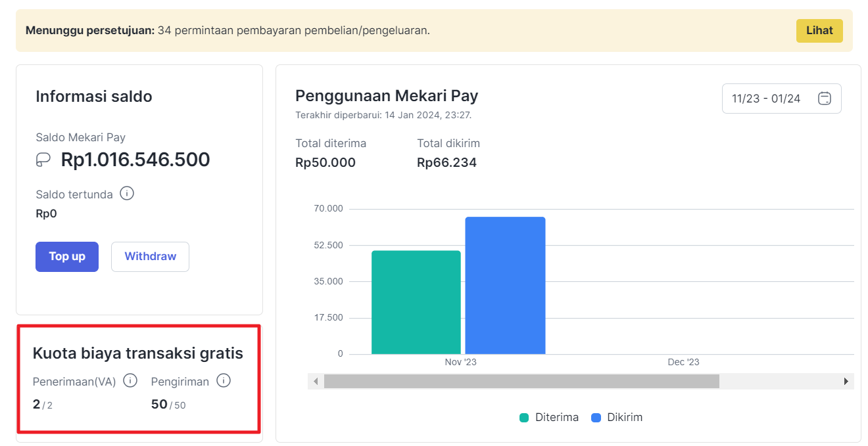Click the blue Dikirim bar for Nov '23
This screenshot has height=446, width=868.
505,285
